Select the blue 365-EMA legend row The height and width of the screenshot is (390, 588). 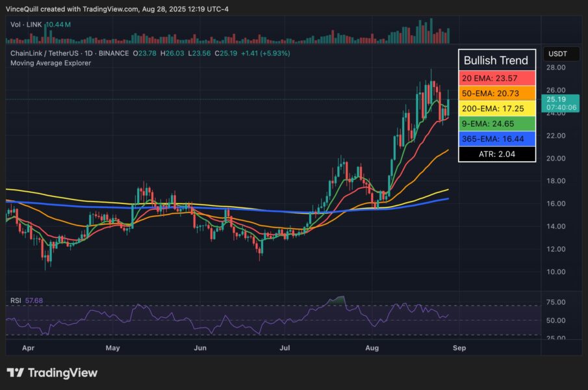point(496,138)
